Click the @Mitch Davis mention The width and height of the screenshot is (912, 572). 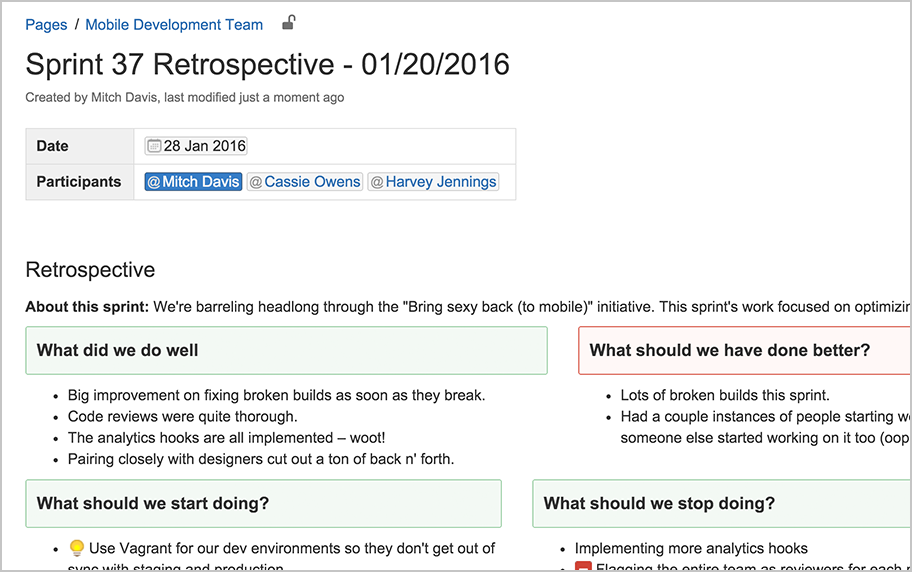click(x=193, y=182)
